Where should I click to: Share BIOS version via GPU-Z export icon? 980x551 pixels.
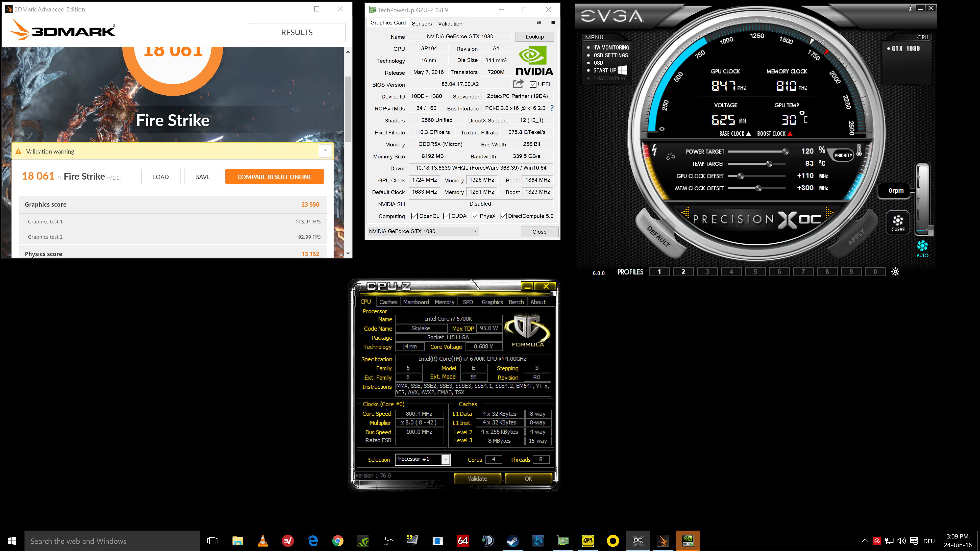518,84
